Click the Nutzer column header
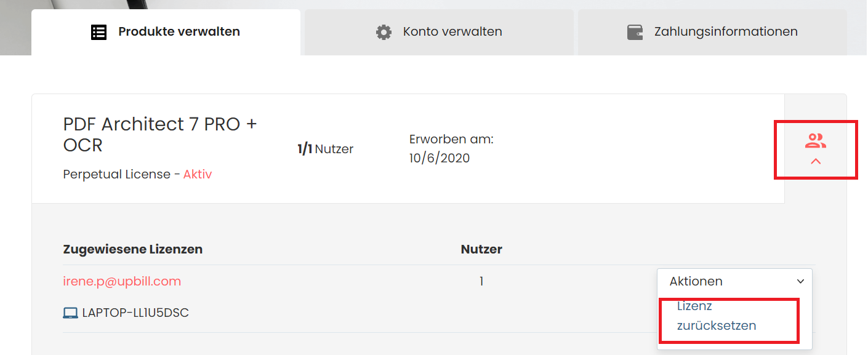This screenshot has width=868, height=355. click(481, 249)
